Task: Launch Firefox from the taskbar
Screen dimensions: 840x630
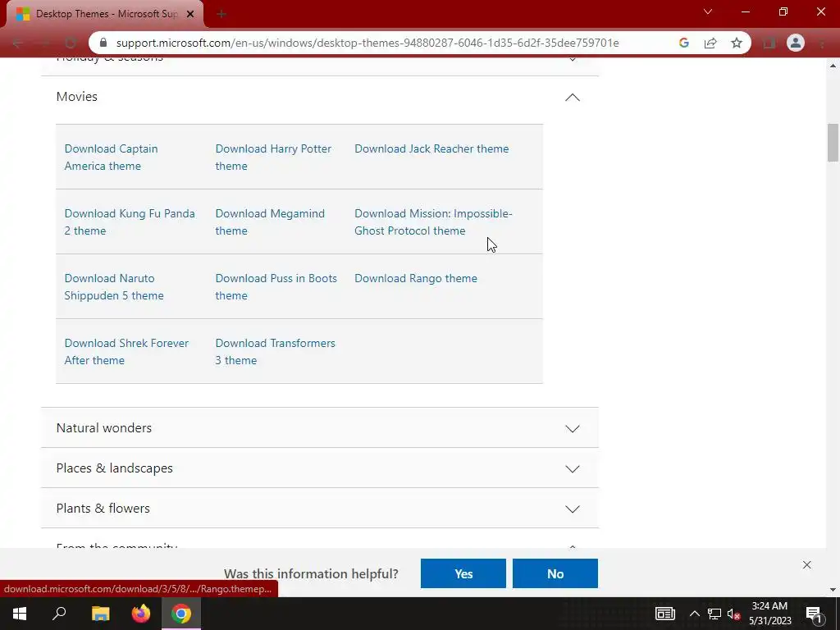Action: [x=141, y=614]
